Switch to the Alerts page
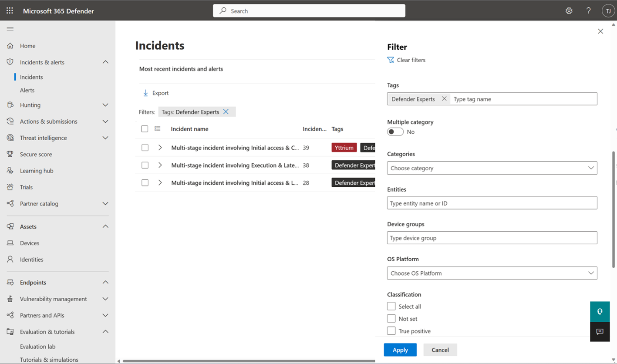The height and width of the screenshot is (364, 617). 26,90
